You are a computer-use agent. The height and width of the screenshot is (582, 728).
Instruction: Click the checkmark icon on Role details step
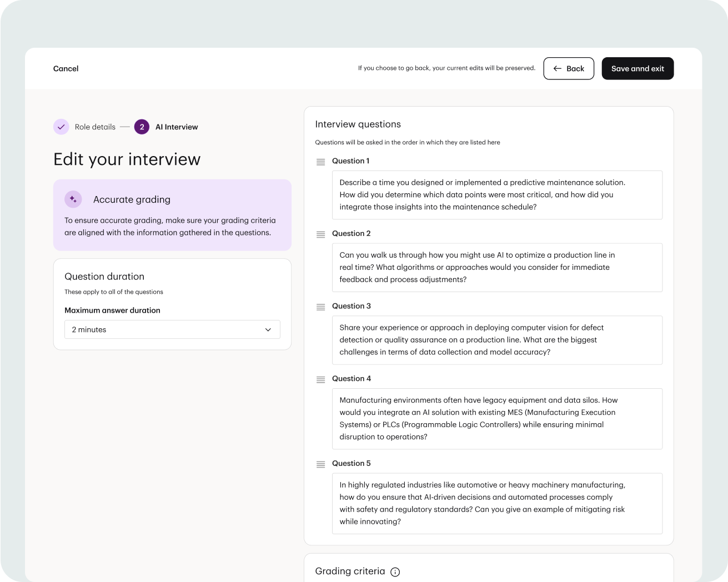point(61,127)
